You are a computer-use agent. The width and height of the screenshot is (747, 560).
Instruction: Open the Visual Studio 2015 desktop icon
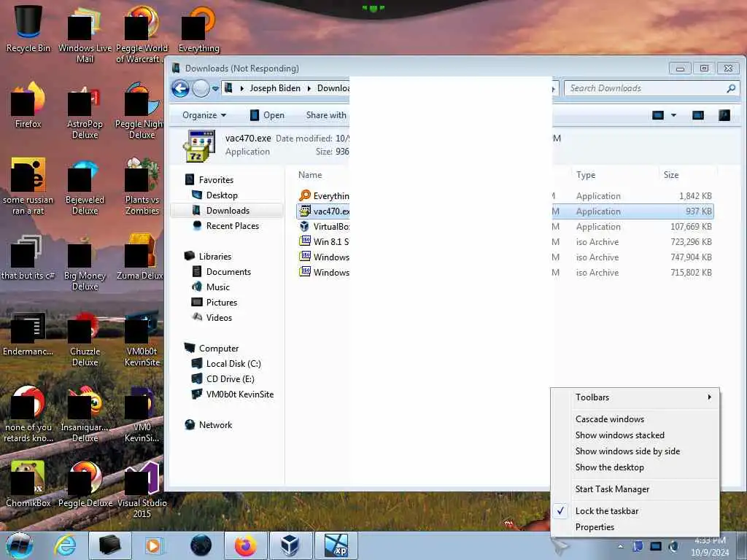pyautogui.click(x=142, y=489)
